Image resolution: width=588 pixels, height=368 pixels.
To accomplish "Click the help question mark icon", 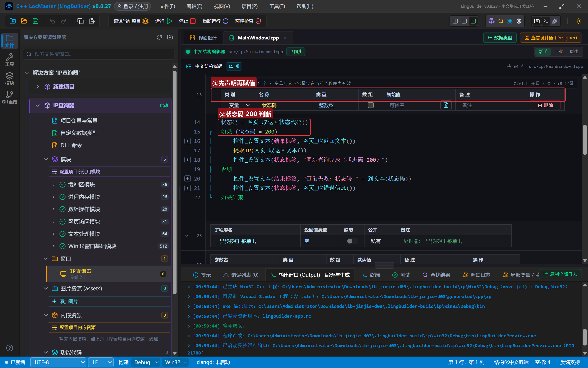I will click(9, 348).
